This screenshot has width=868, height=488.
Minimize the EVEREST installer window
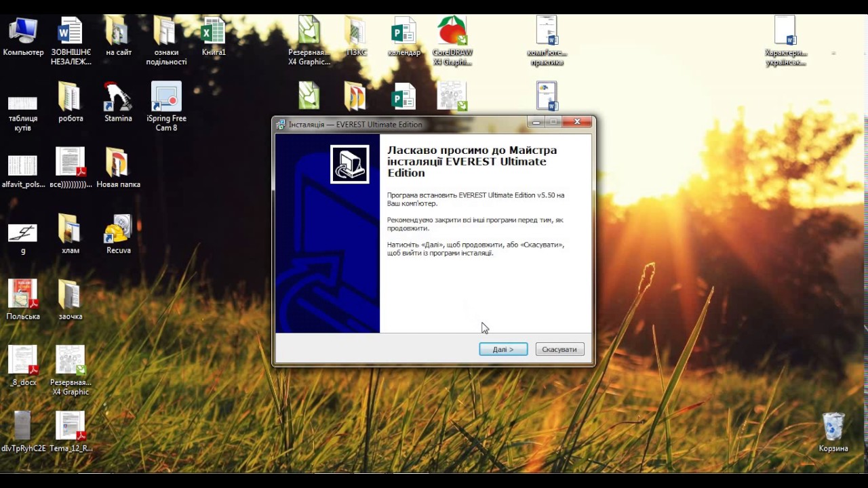pos(536,122)
